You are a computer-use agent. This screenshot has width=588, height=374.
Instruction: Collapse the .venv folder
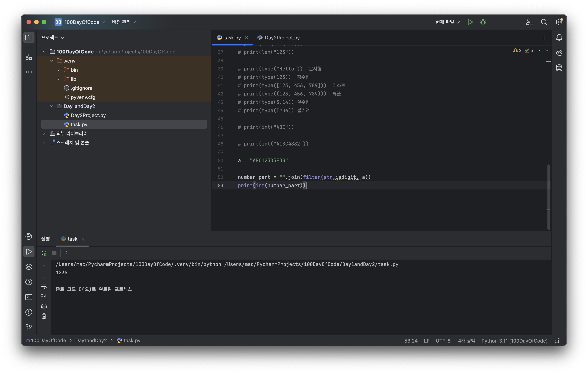[52, 61]
